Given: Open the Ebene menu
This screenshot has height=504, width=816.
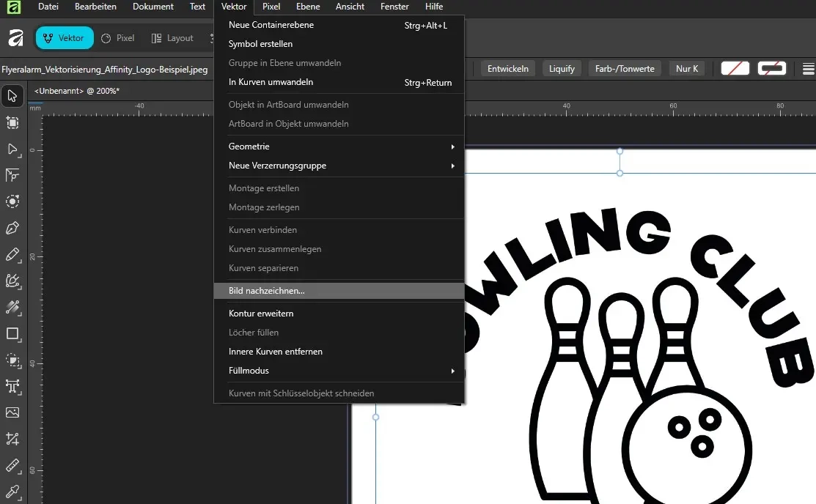Looking at the screenshot, I should (308, 7).
